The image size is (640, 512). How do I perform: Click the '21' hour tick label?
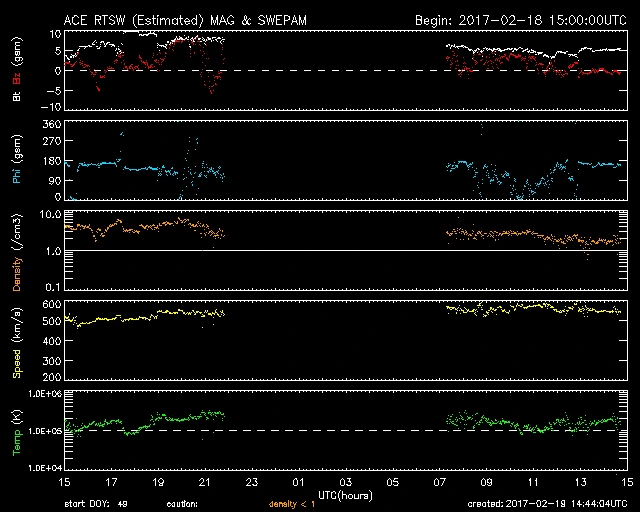tap(204, 482)
